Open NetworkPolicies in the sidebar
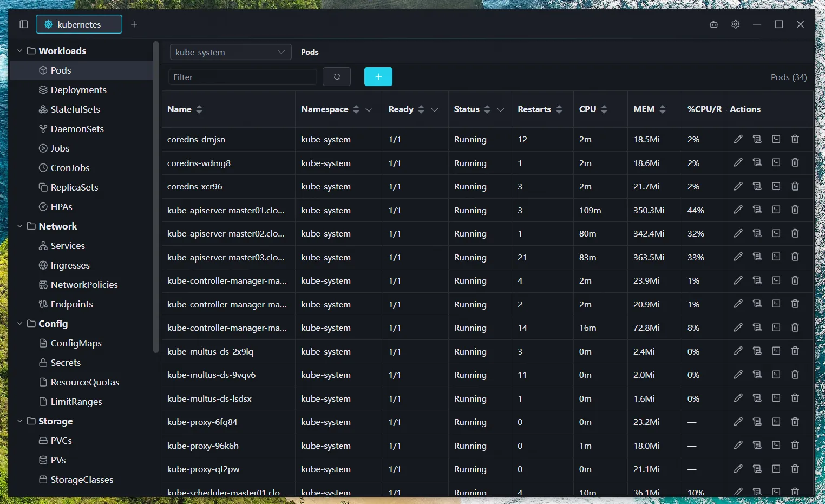Screen dimensions: 825x504 82,285
